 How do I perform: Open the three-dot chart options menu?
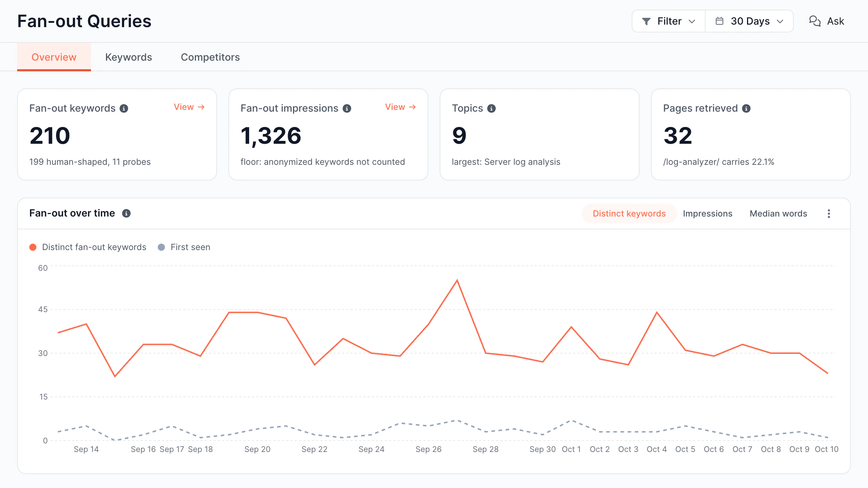point(829,214)
